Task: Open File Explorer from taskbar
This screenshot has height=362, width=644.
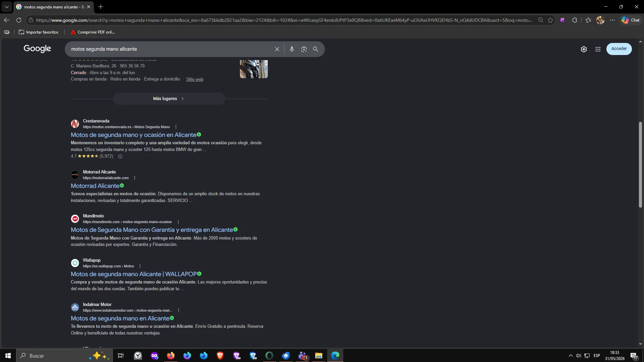Action: click(x=319, y=356)
